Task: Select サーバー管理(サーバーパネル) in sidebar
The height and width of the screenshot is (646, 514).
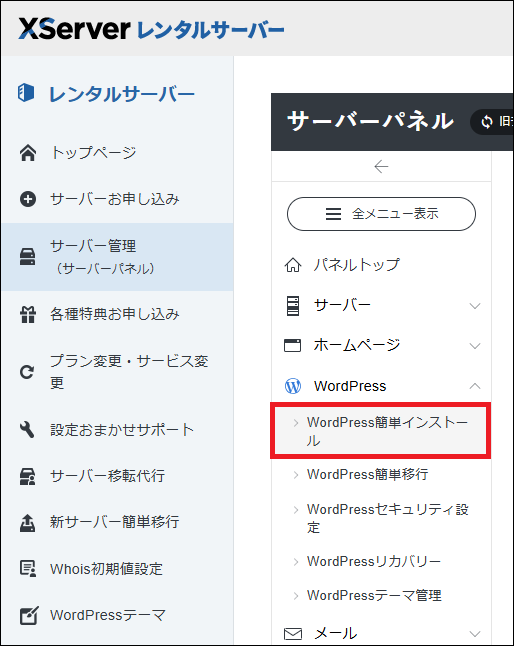Action: 117,257
